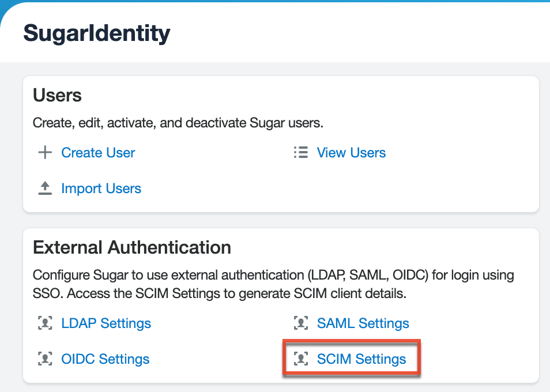Image resolution: width=550 pixels, height=392 pixels.
Task: Click the blue bar at the top
Action: point(275,3)
